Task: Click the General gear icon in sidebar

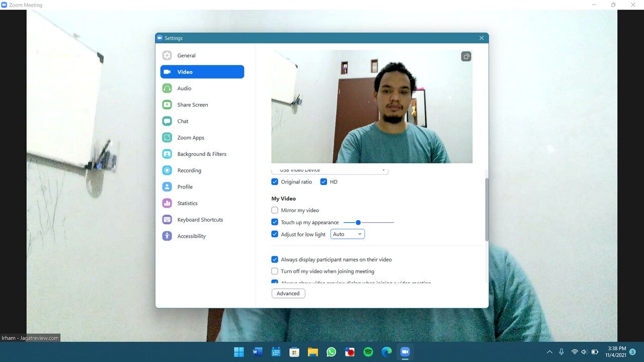Action: click(167, 56)
